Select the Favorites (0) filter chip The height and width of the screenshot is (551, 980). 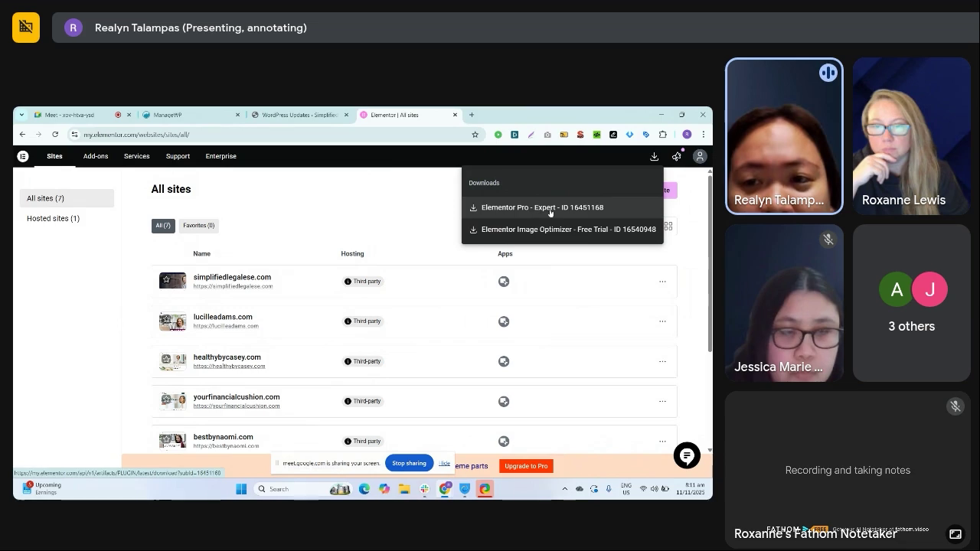click(x=199, y=226)
